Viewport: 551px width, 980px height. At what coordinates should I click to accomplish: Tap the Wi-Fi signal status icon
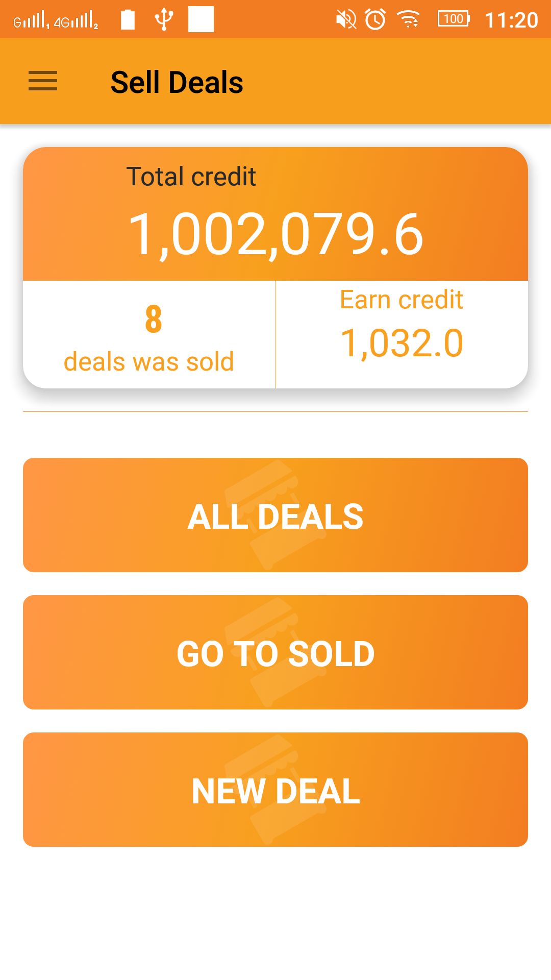409,20
